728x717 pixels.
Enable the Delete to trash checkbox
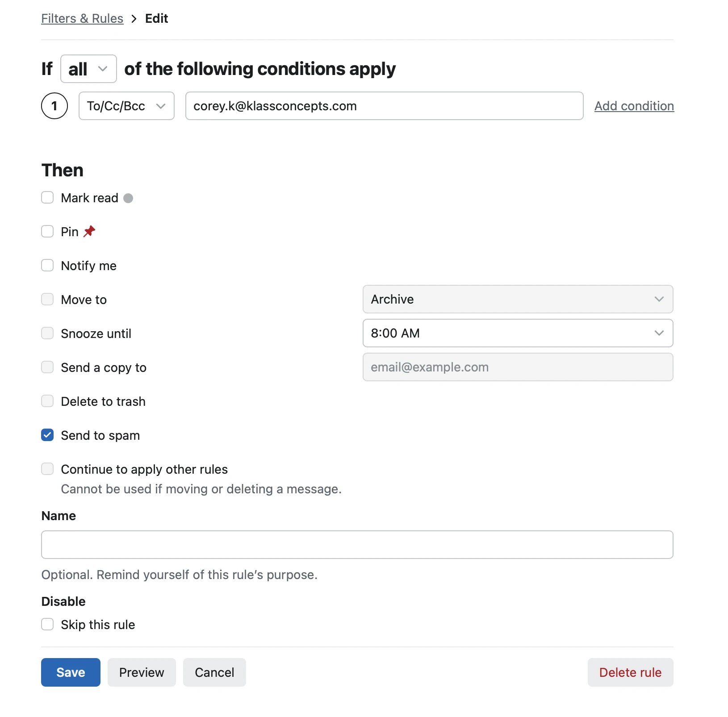click(x=47, y=401)
